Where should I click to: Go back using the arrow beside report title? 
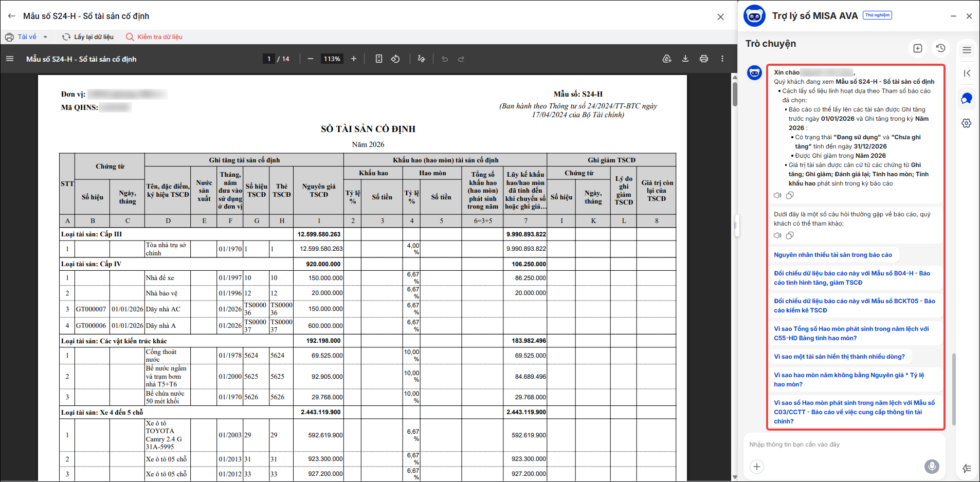pos(11,16)
